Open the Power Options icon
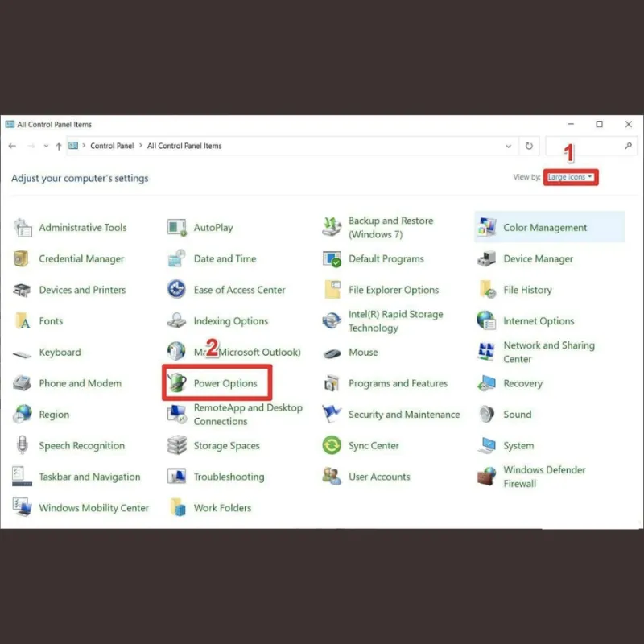This screenshot has height=644, width=644. (x=177, y=383)
